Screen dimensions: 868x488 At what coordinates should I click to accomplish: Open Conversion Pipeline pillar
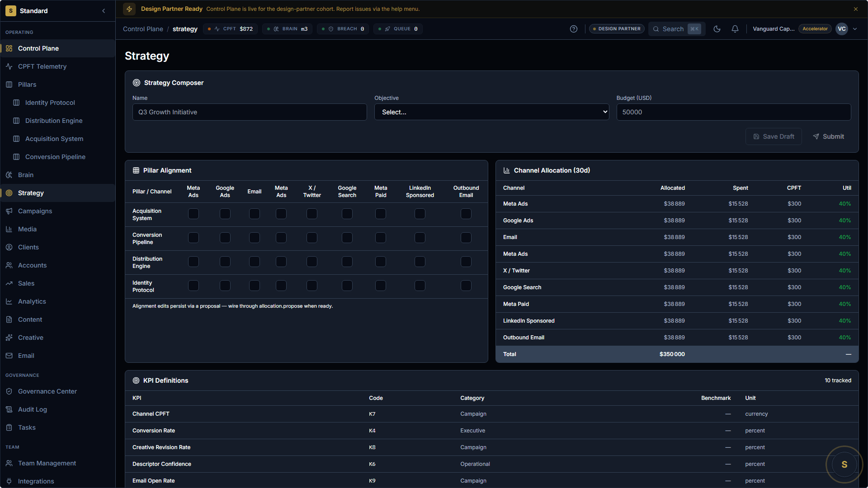tap(61, 157)
